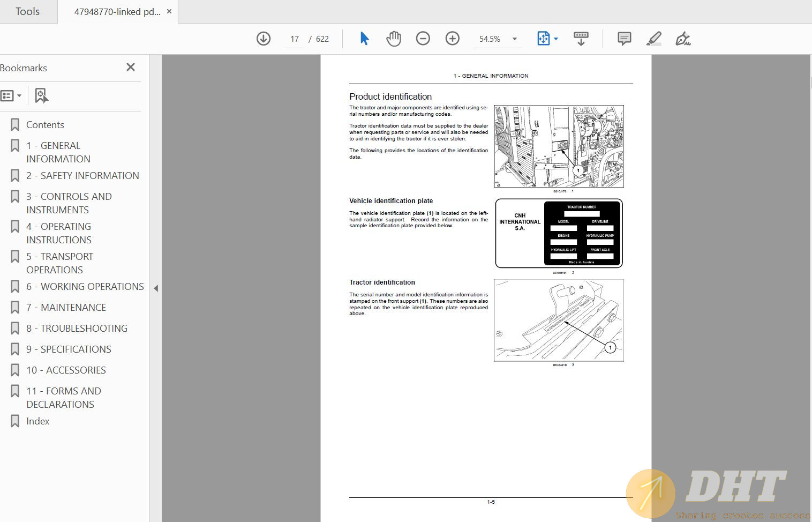
Task: Click the page number input field
Action: tap(294, 39)
